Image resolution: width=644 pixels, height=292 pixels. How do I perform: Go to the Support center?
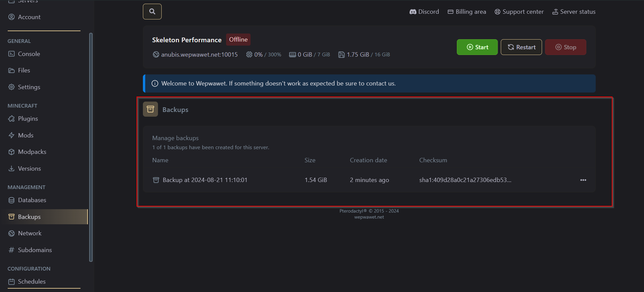(519, 12)
